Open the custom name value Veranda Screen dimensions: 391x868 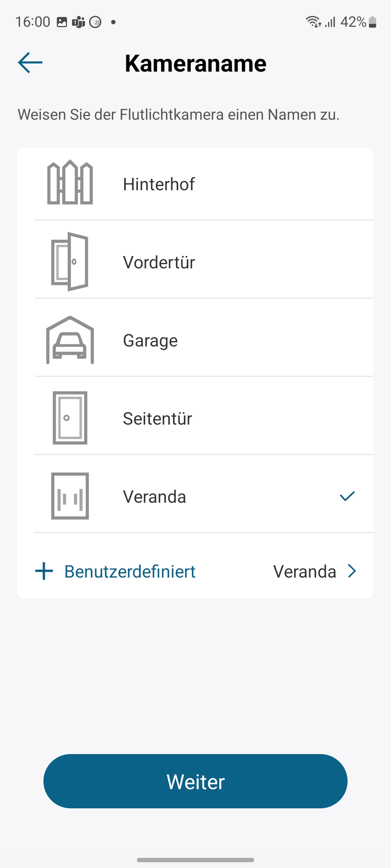[304, 571]
